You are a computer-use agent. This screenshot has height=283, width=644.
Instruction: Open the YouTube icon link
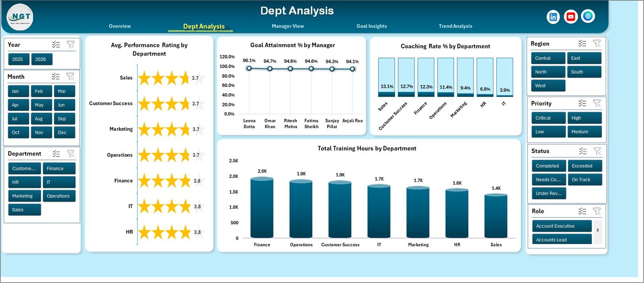[x=570, y=17]
